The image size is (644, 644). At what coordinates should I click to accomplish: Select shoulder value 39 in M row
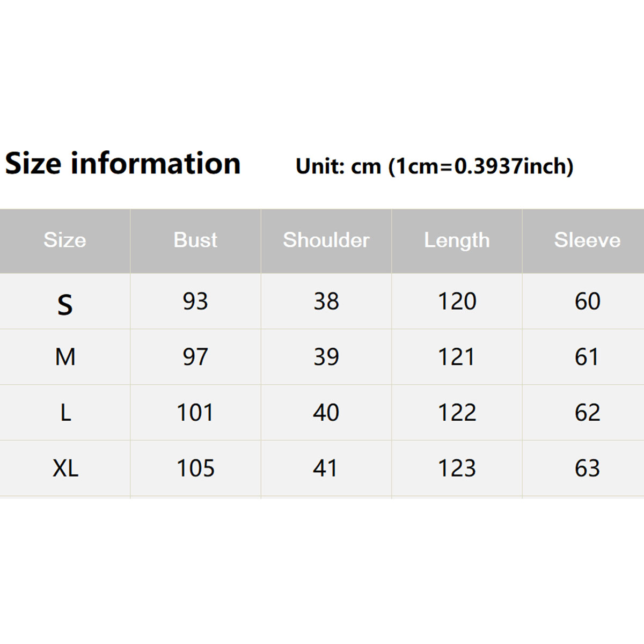326,357
